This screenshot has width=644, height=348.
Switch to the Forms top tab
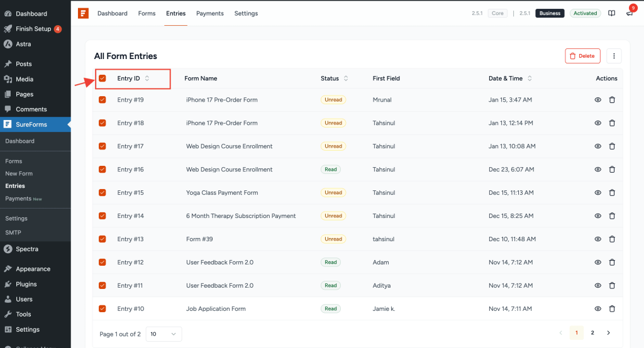pos(147,14)
